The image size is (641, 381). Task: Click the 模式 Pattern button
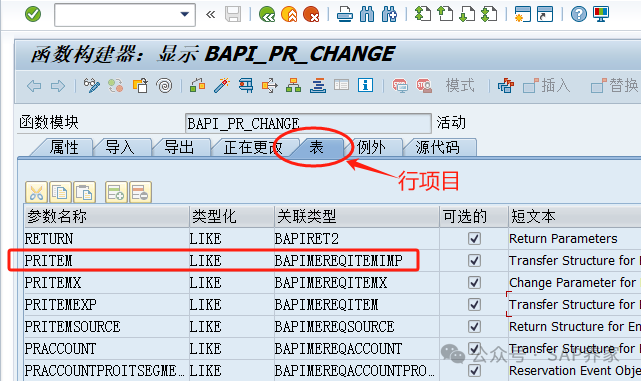point(460,85)
